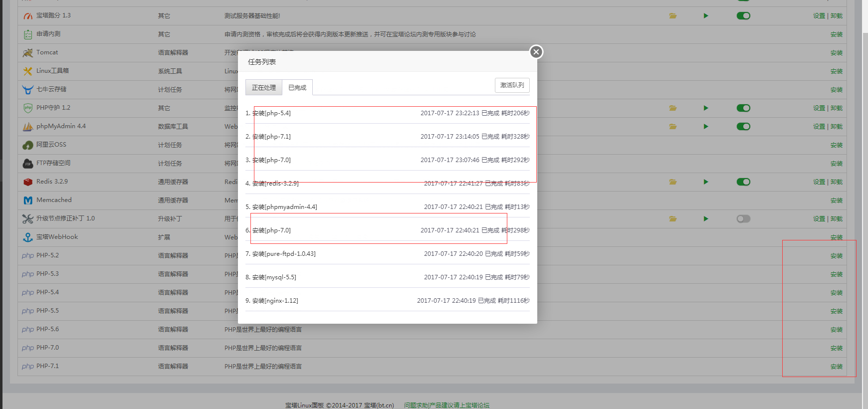
Task: Select task row 安装[phpmyadmin-4.4]
Action: (388, 206)
